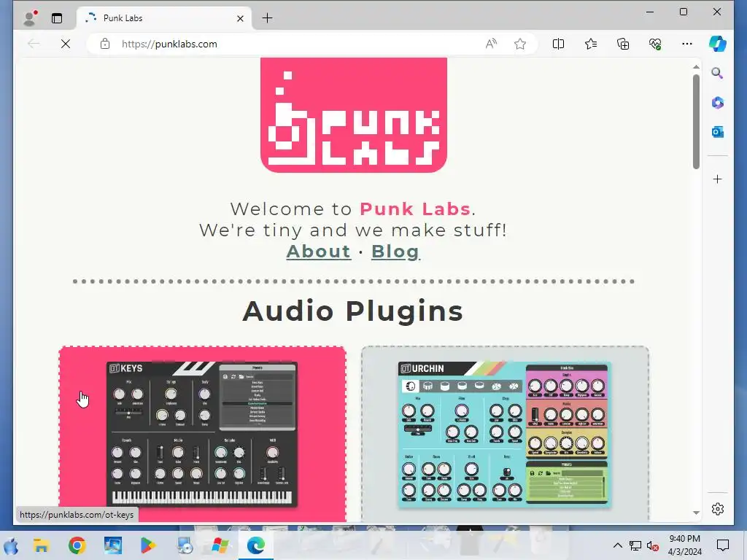Viewport: 747px width, 560px height.
Task: Open the disc installer taskbar icon
Action: tap(184, 545)
